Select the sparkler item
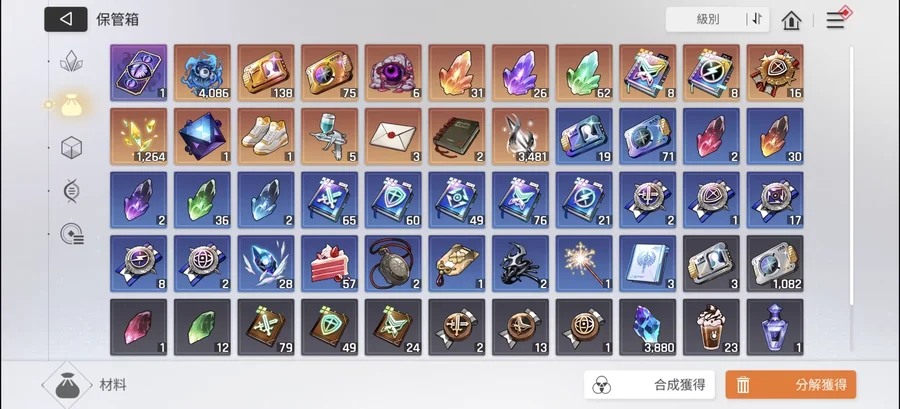 click(584, 263)
